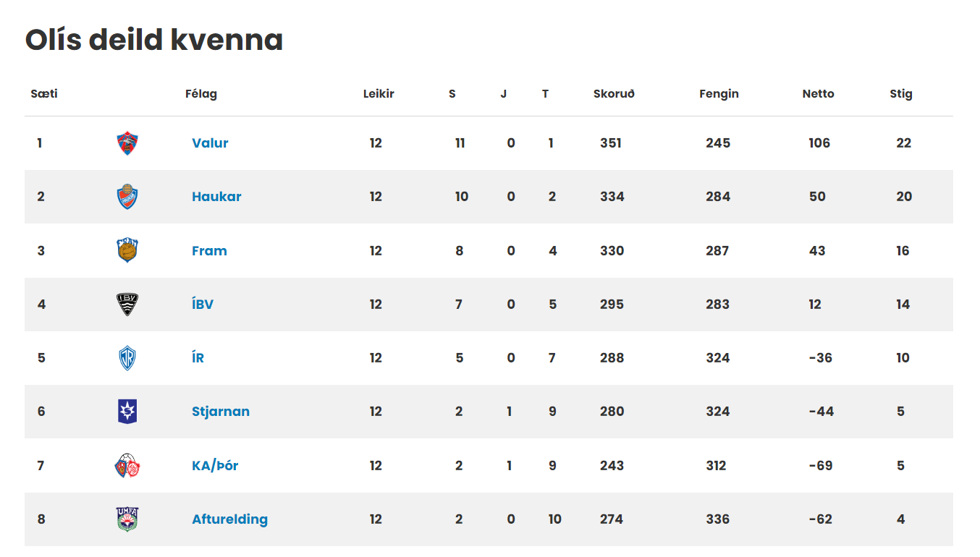Click the Netto column header
The image size is (980, 557).
(818, 94)
